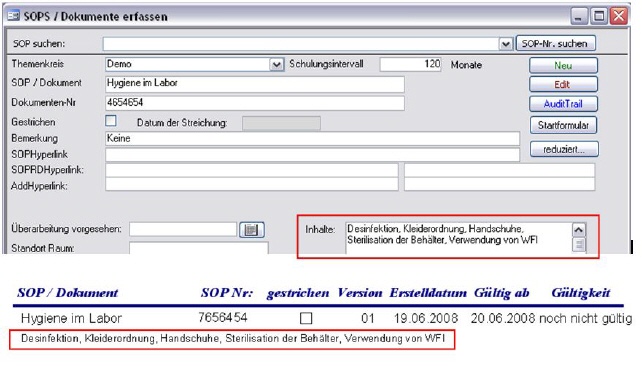Close the SOPS / Dokumente erfassen window
Viewport: 644px width, 366px height.
619,16
